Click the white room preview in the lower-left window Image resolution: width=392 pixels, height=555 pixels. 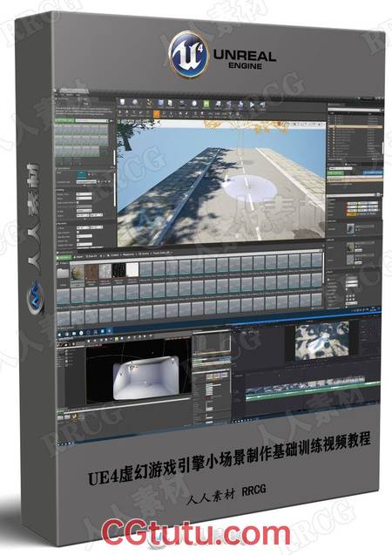click(x=145, y=380)
